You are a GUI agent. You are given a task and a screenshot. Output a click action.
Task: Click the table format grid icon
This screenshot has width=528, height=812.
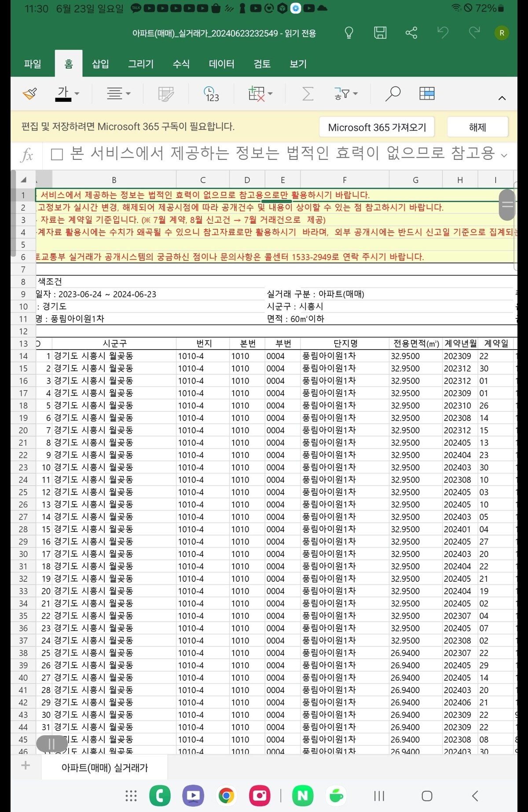click(x=427, y=94)
